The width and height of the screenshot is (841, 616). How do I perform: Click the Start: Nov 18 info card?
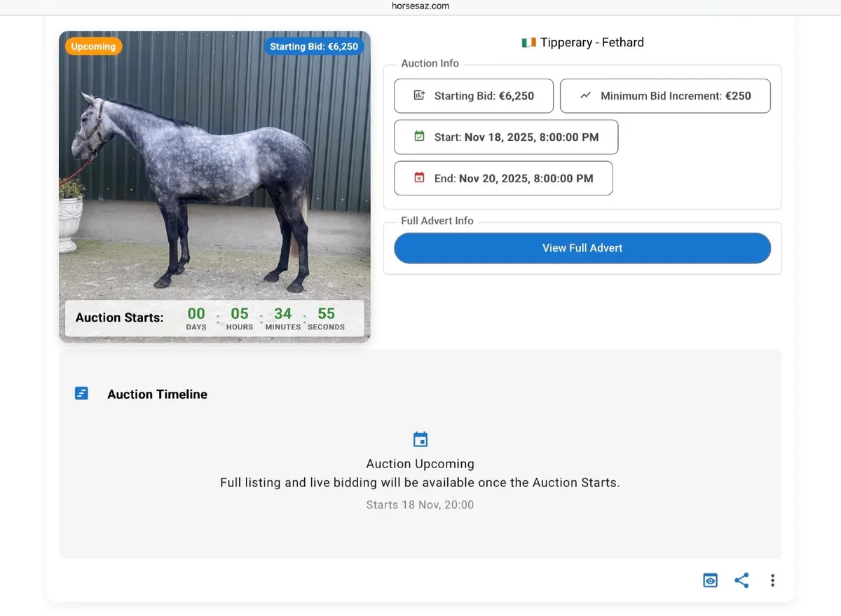coord(506,137)
